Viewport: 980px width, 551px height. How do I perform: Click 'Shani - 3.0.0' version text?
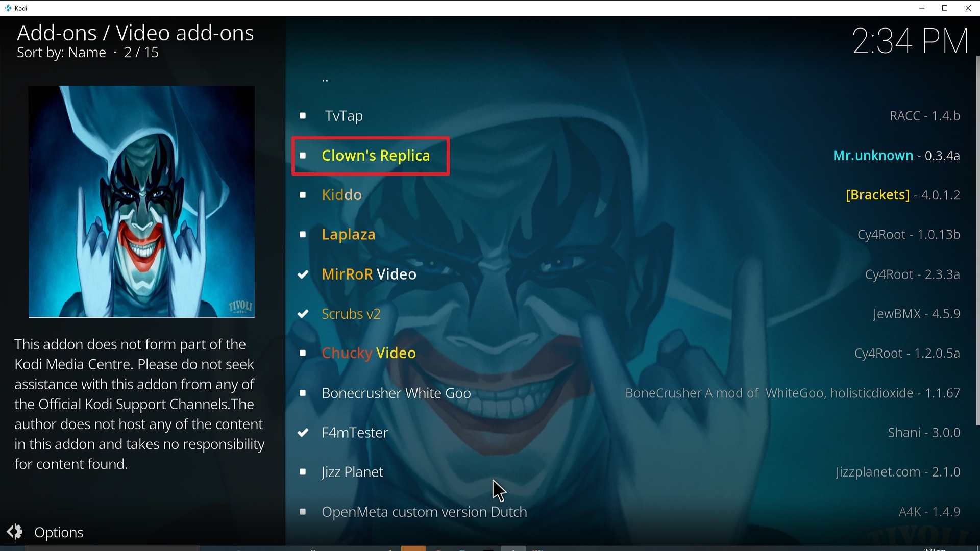(x=924, y=433)
